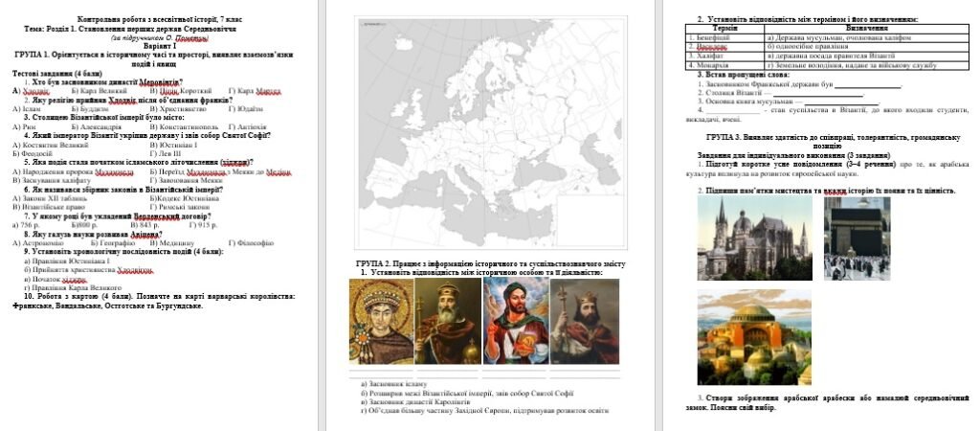Click the 'Халіфат' term in table
Image resolution: width=980 pixels, height=431 pixels.
pyautogui.click(x=710, y=56)
